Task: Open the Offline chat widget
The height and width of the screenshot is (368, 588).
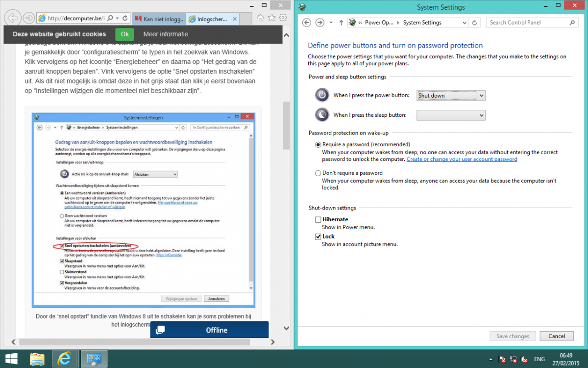Action: [209, 330]
